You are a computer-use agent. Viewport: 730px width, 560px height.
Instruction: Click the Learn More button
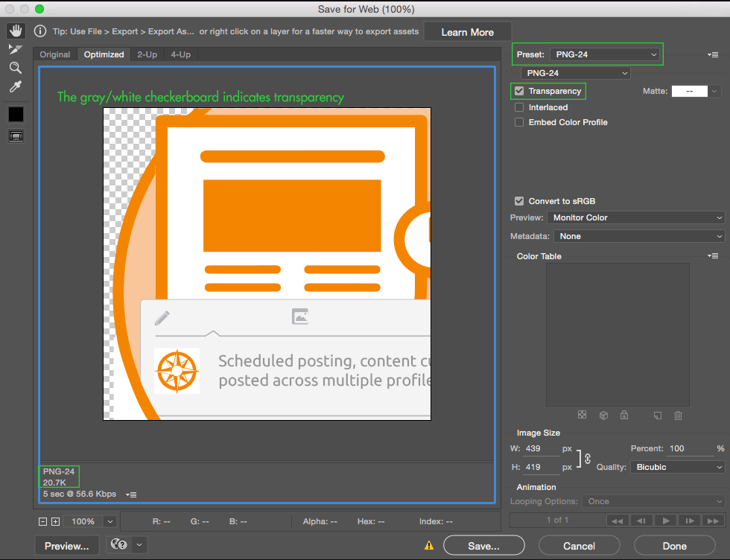click(x=468, y=32)
